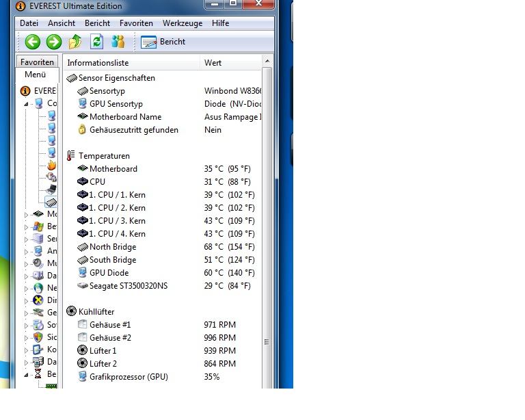Click the case icon beside Gehäuse #1
525x420 pixels.
click(82, 324)
